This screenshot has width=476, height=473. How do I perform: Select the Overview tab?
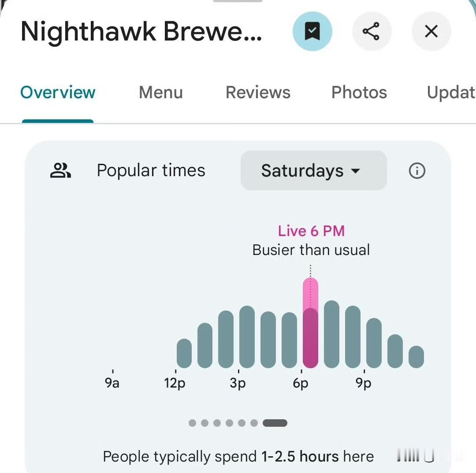coord(58,92)
